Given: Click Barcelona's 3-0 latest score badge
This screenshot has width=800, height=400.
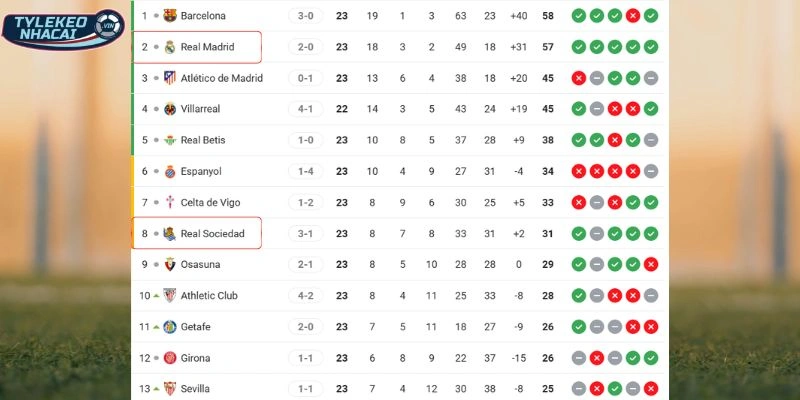Looking at the screenshot, I should [305, 16].
